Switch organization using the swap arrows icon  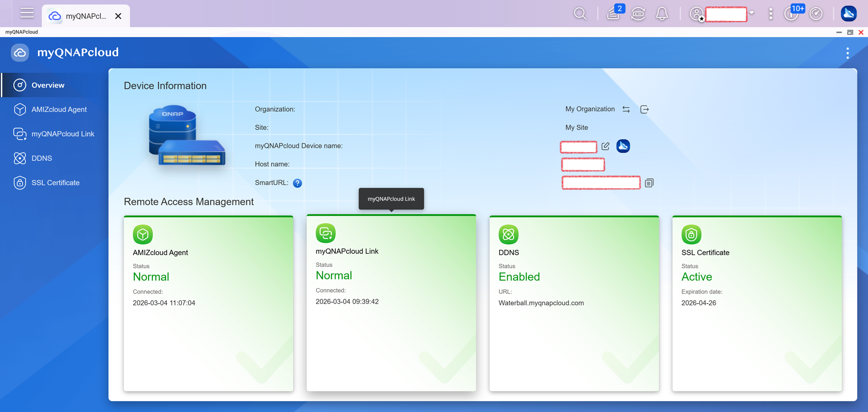point(626,109)
